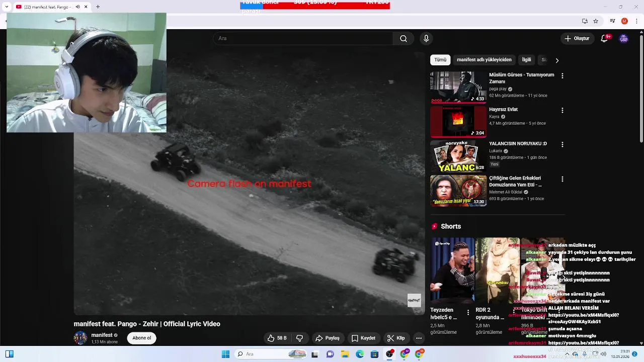This screenshot has width=644, height=362.
Task: Select manifest adlı yükleyiciden chip
Action: pyautogui.click(x=484, y=60)
